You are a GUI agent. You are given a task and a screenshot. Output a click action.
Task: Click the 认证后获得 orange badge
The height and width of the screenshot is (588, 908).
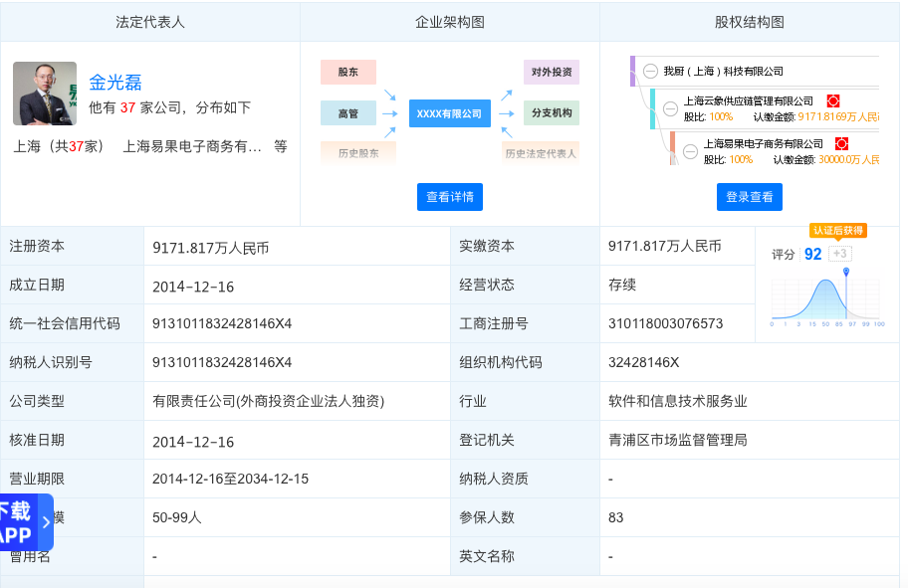(x=837, y=230)
